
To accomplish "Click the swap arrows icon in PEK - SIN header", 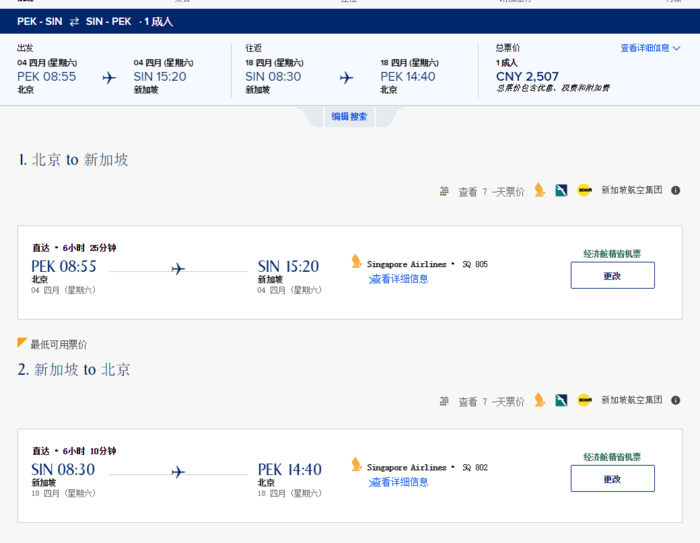I will [74, 21].
